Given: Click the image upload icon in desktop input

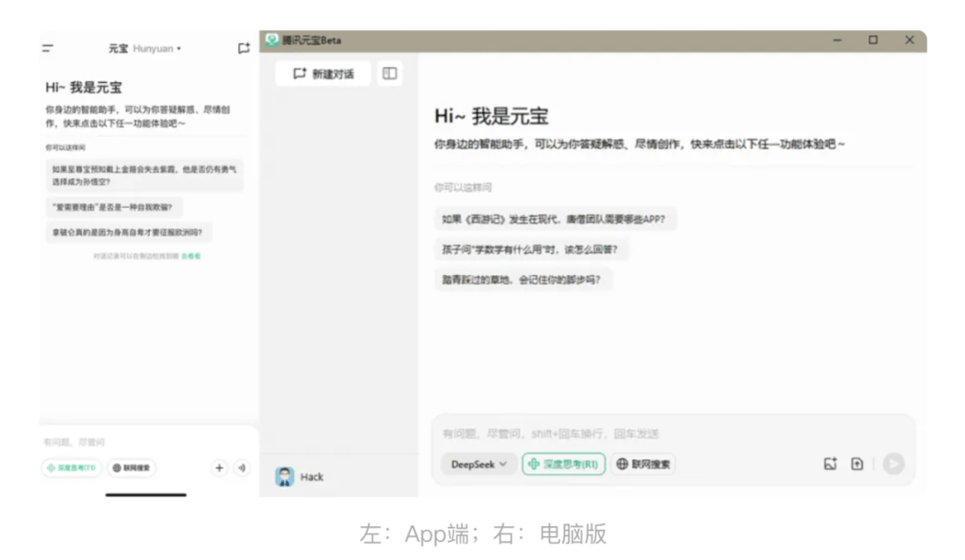Looking at the screenshot, I should pos(830,464).
